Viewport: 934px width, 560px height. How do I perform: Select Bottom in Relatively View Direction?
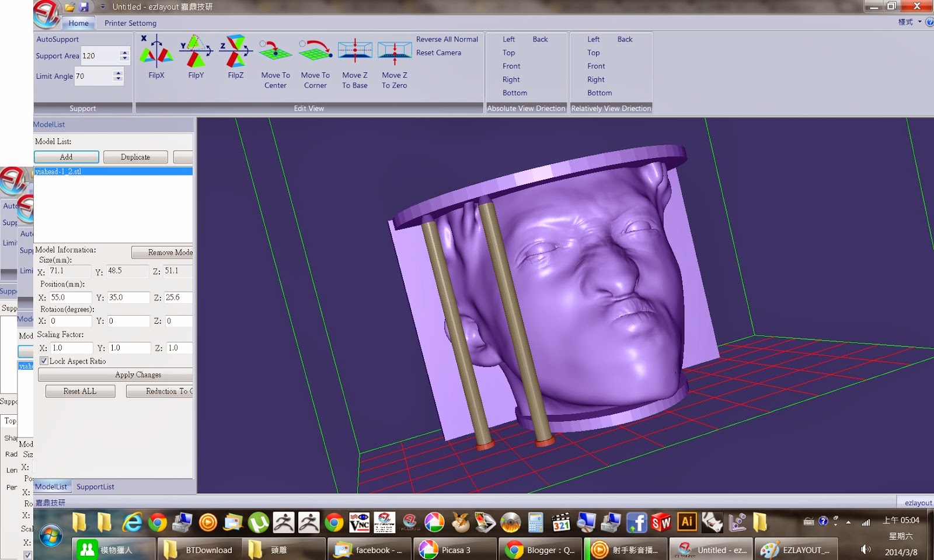[x=600, y=93]
